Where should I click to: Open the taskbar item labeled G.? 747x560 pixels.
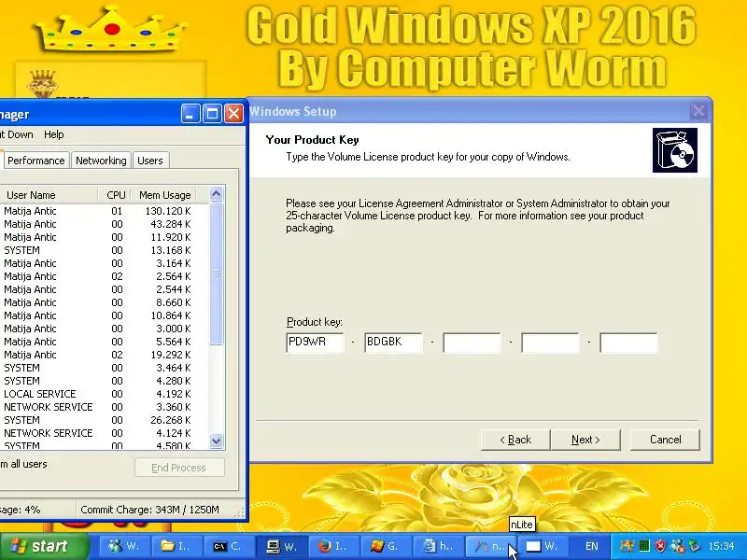[x=387, y=546]
